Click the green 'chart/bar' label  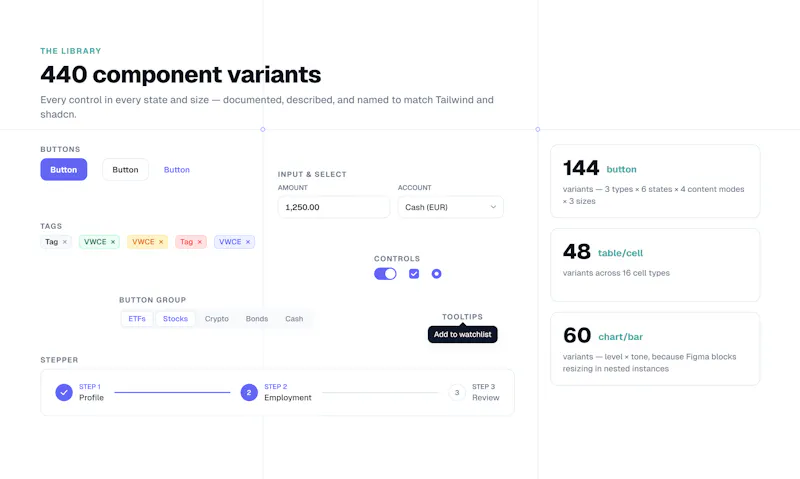pyautogui.click(x=620, y=337)
